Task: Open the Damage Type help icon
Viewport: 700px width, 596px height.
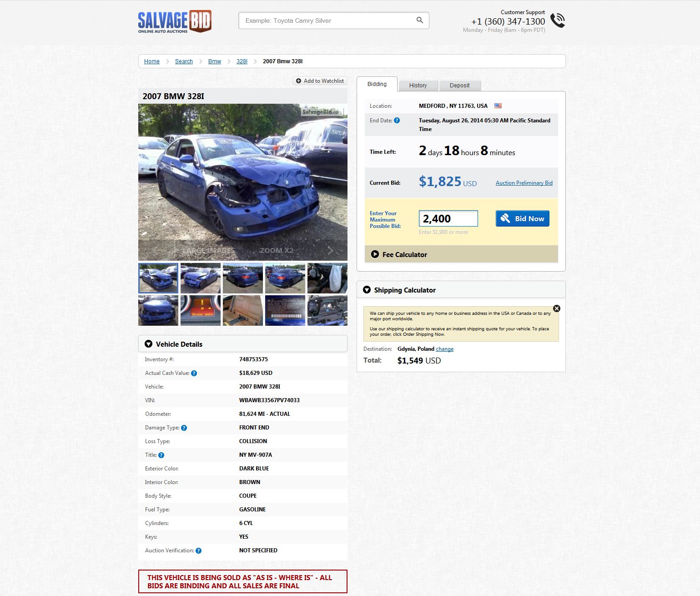Action: pos(184,428)
